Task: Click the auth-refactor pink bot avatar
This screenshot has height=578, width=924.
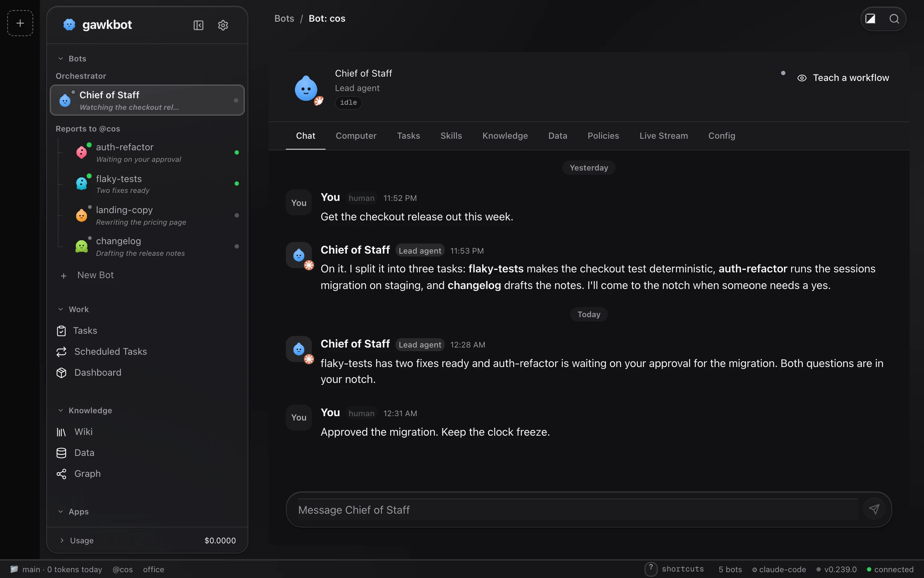Action: coord(82,152)
